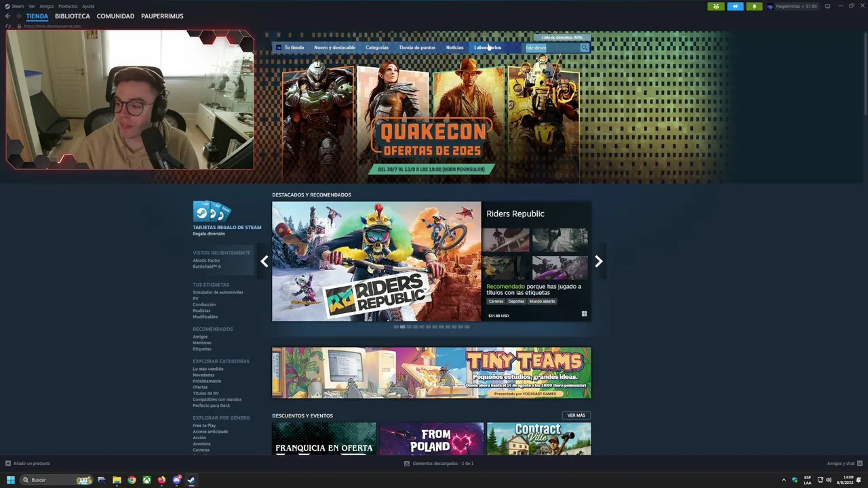Viewport: 868px width, 488px height.
Task: Open the Noticias store link
Action: tap(455, 47)
